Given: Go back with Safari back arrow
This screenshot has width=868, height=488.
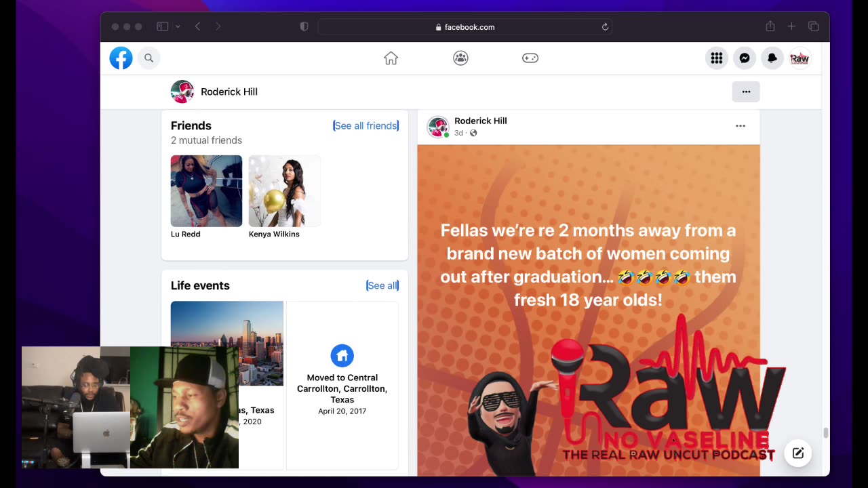Looking at the screenshot, I should point(198,26).
